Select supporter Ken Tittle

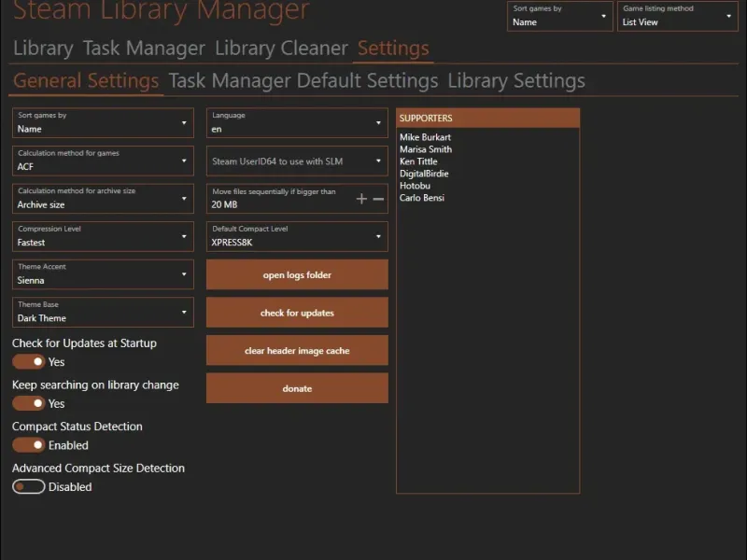pos(418,161)
